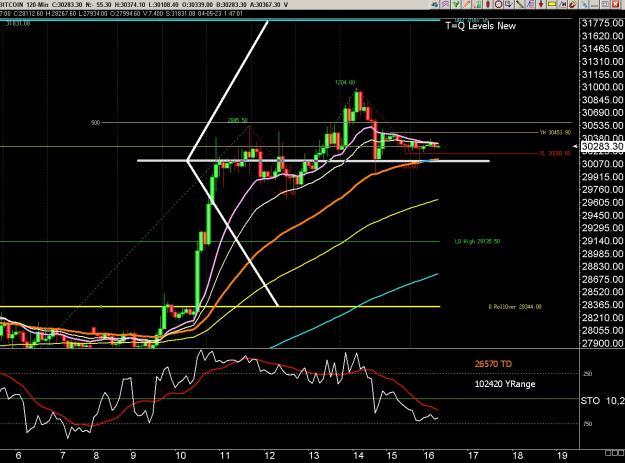Click the BITCOIN 120-Min chart title

tap(24, 5)
